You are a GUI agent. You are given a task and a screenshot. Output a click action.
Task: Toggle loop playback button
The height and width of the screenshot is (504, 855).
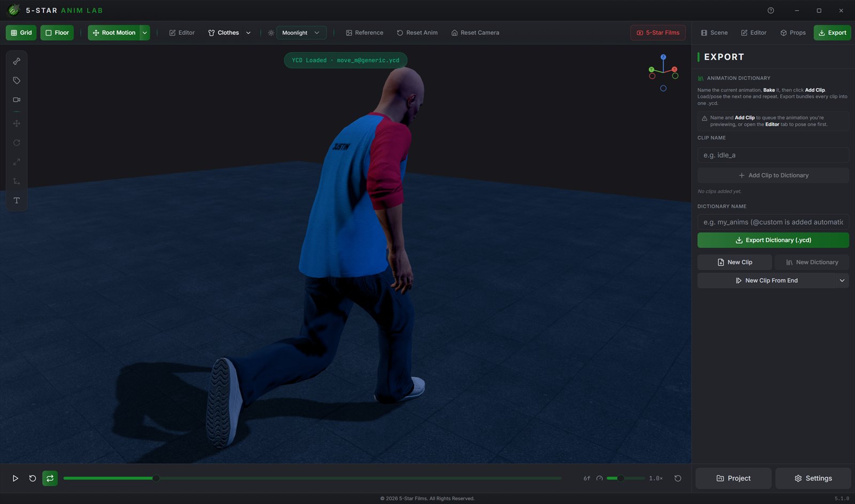[50, 478]
